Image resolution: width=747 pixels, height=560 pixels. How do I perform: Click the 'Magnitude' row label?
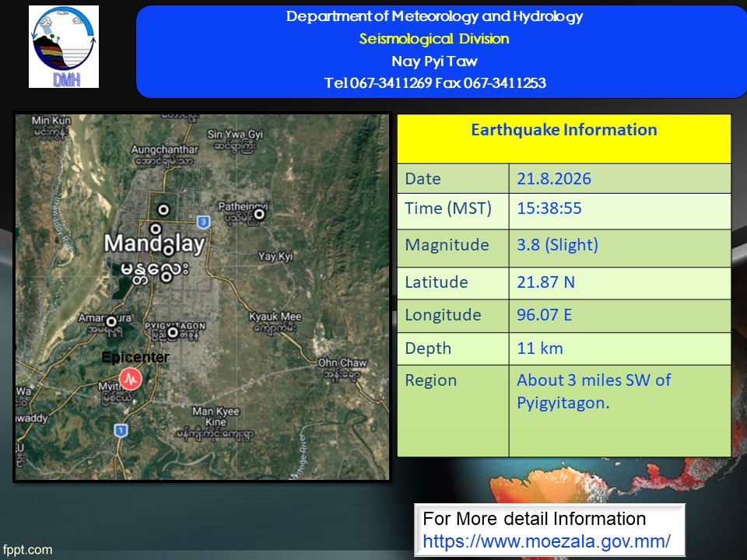[x=447, y=245]
